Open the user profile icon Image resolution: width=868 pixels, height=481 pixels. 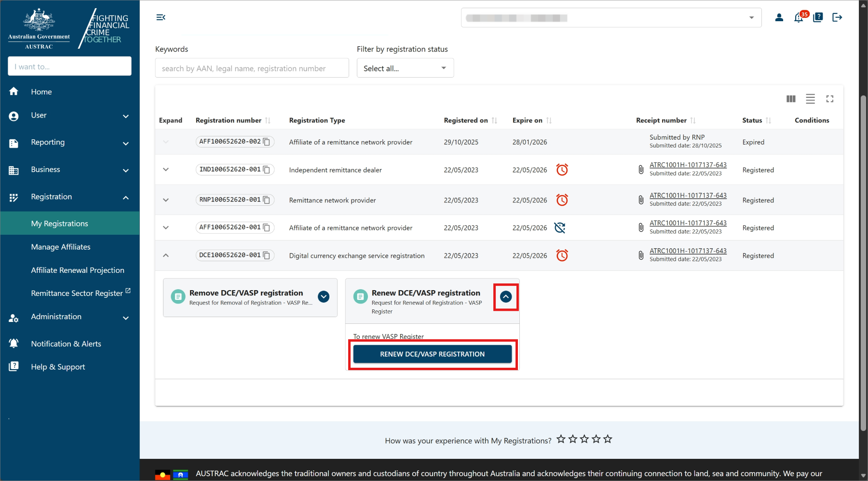[779, 18]
